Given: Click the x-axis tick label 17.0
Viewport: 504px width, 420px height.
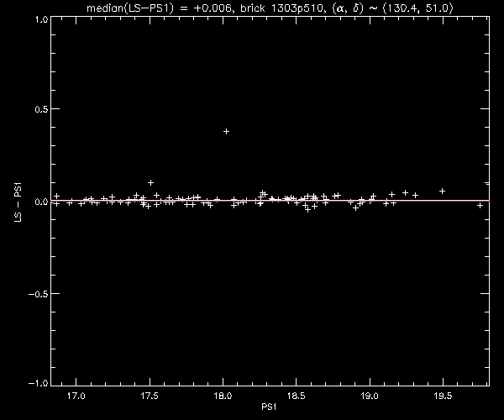Looking at the screenshot, I should click(76, 396).
